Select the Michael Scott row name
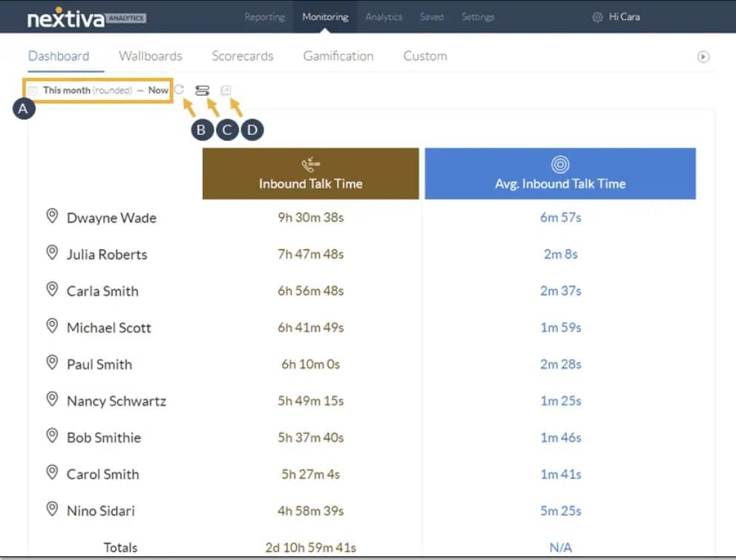The height and width of the screenshot is (560, 736). click(109, 328)
